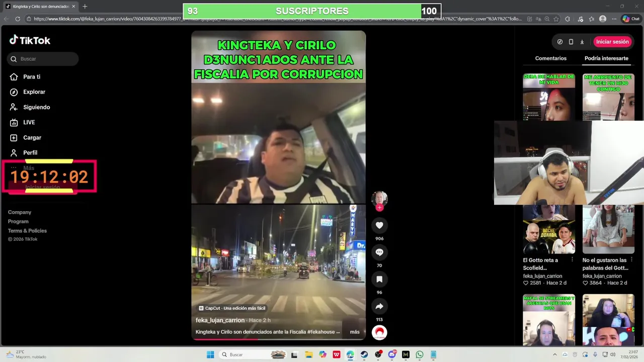Viewport: 644px width, 362px height.
Task: Click the address bar URL
Action: [278, 19]
